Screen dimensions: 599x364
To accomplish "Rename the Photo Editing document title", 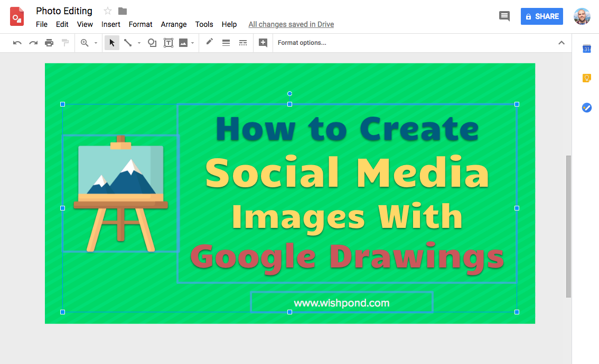I will [64, 11].
